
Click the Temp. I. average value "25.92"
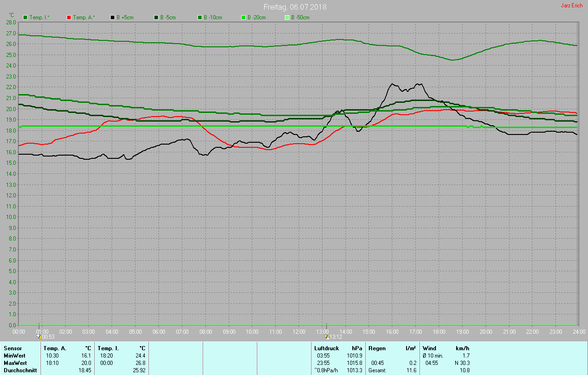139,370
